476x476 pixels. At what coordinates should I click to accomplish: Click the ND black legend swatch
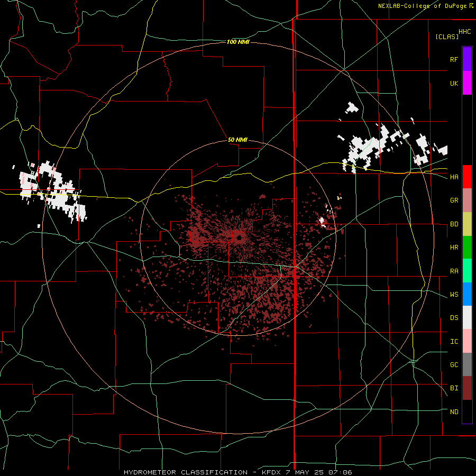click(x=467, y=411)
